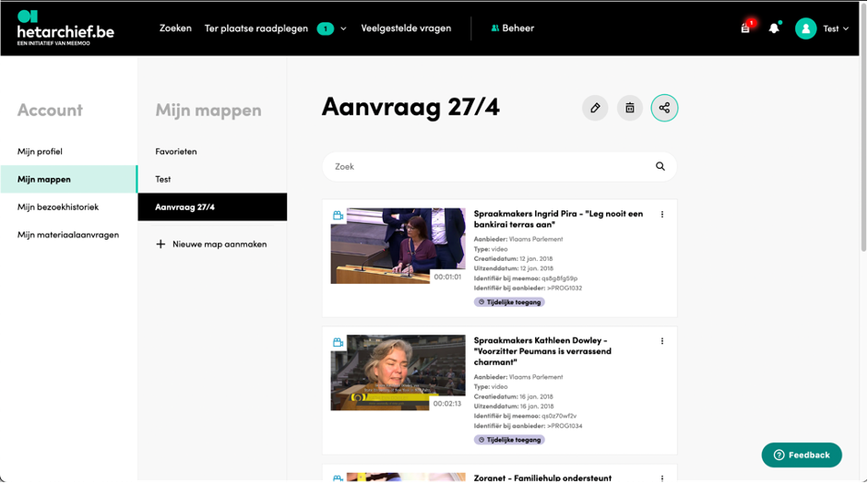Click video type icon on Ingrid Pira card
Screen dimensions: 868x484
(x=338, y=215)
